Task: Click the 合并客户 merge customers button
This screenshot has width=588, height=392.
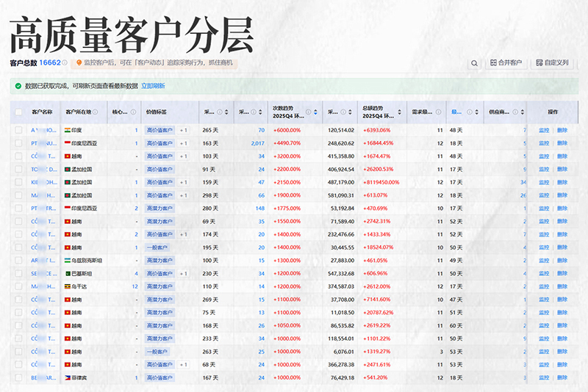Action: tap(506, 63)
